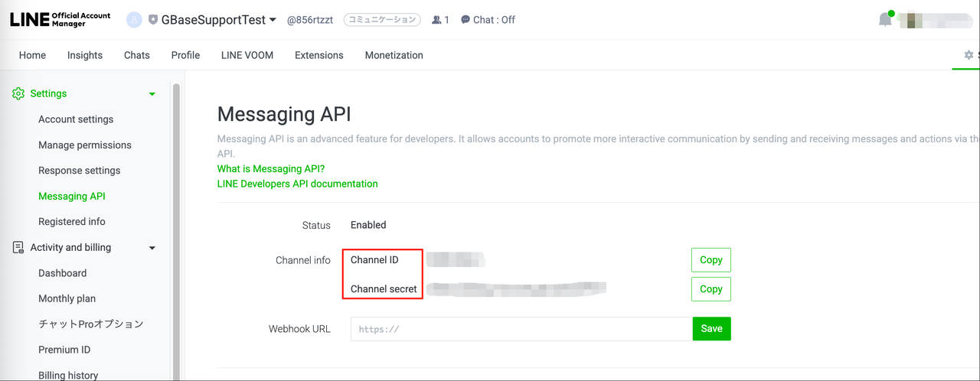980x381 pixels.
Task: Collapse the Settings section arrow
Action: coord(152,94)
